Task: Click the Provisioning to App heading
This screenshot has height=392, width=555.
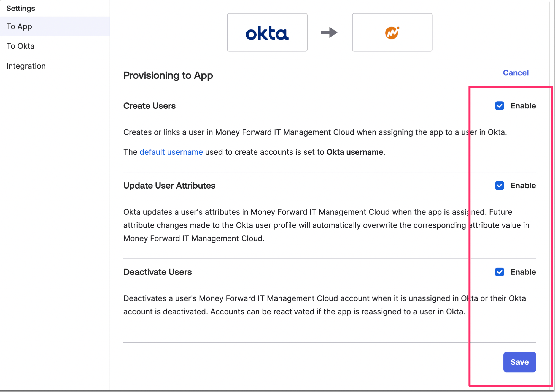Action: click(x=168, y=75)
